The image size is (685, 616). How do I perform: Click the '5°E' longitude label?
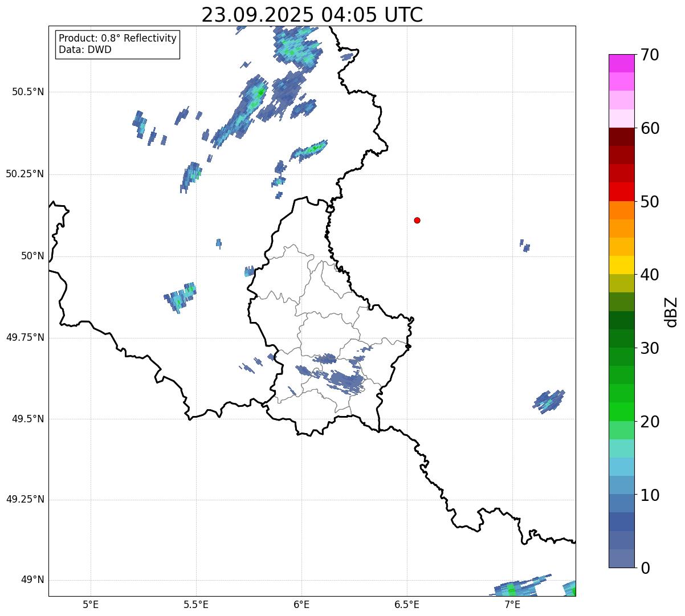click(x=91, y=605)
